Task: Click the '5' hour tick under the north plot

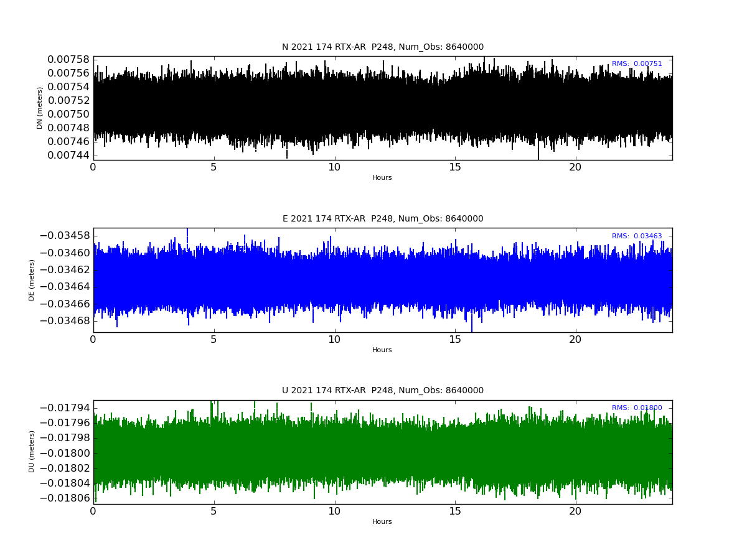Action: (214, 167)
